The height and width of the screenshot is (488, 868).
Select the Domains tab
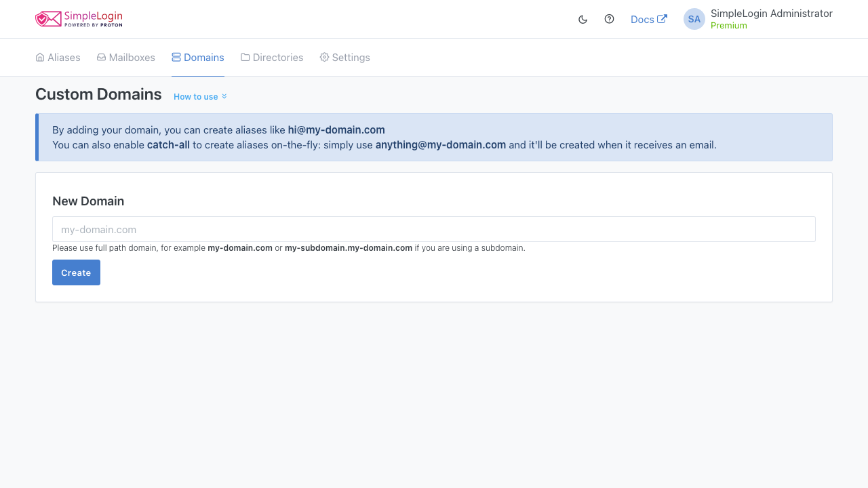pyautogui.click(x=198, y=58)
